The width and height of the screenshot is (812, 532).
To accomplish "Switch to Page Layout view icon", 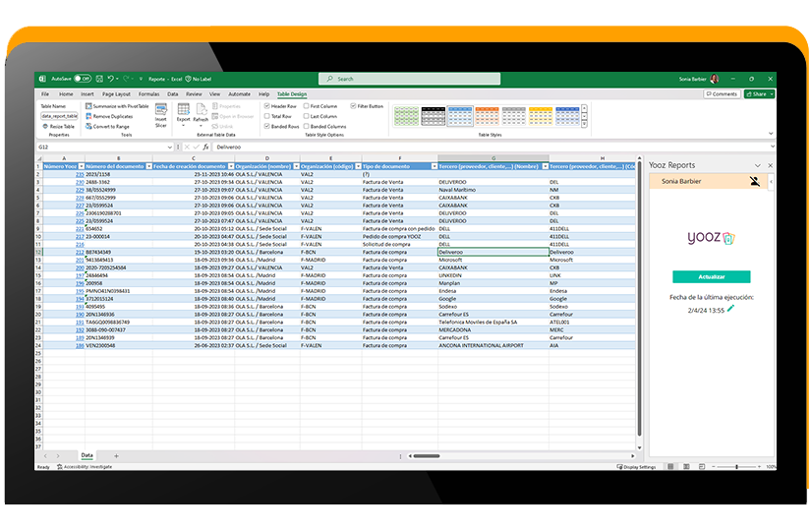I will pos(686,467).
